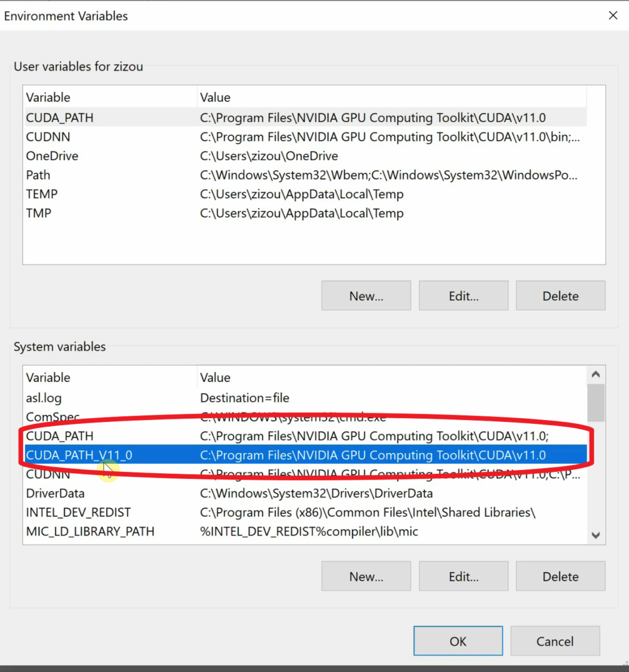Click New under user variables
Image resolution: width=629 pixels, height=672 pixels.
coord(365,295)
